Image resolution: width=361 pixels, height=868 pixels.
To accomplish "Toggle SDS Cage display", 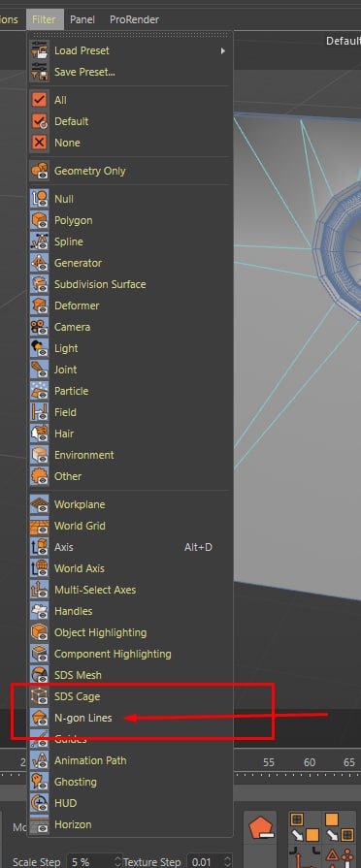I will 130,696.
